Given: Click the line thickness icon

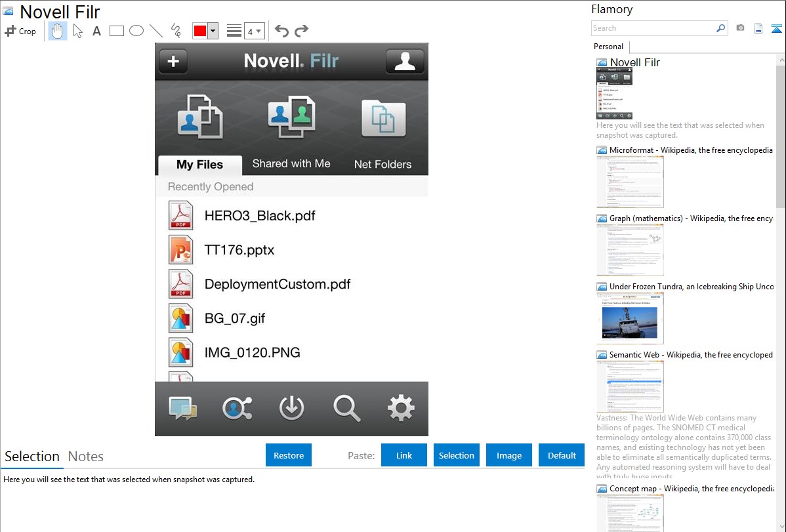Looking at the screenshot, I should tap(234, 31).
